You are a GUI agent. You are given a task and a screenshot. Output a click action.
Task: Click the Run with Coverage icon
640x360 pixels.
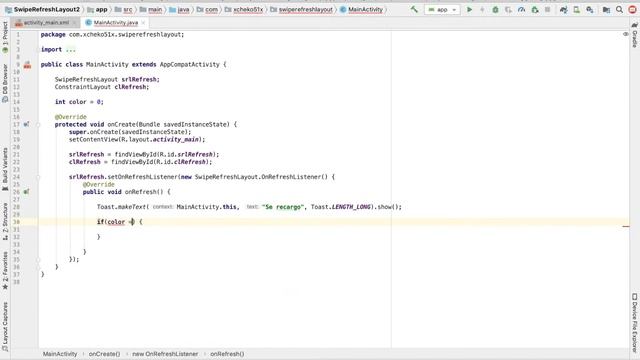(x=508, y=9)
